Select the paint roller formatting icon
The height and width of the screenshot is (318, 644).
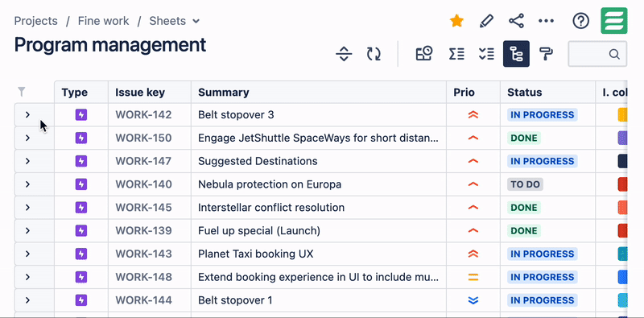coord(546,54)
